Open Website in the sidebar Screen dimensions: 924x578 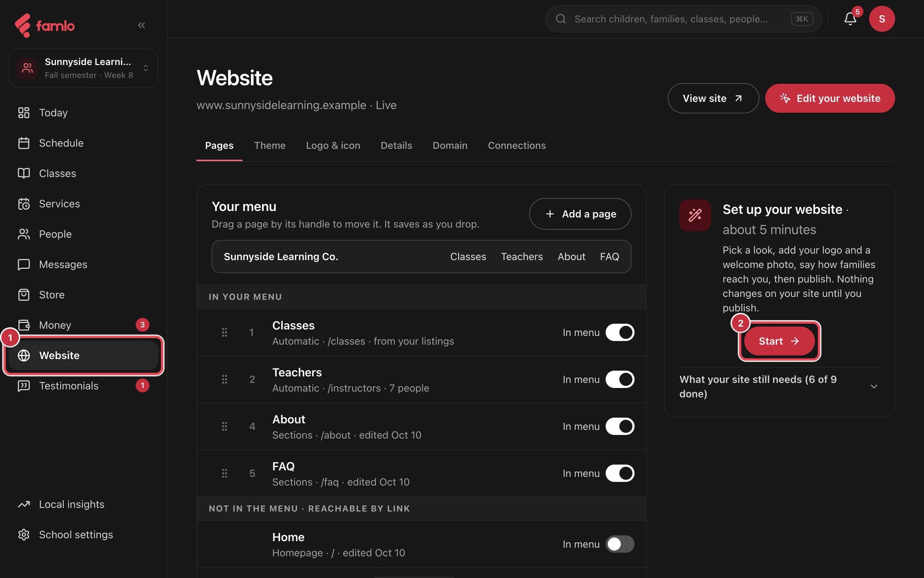pos(83,355)
